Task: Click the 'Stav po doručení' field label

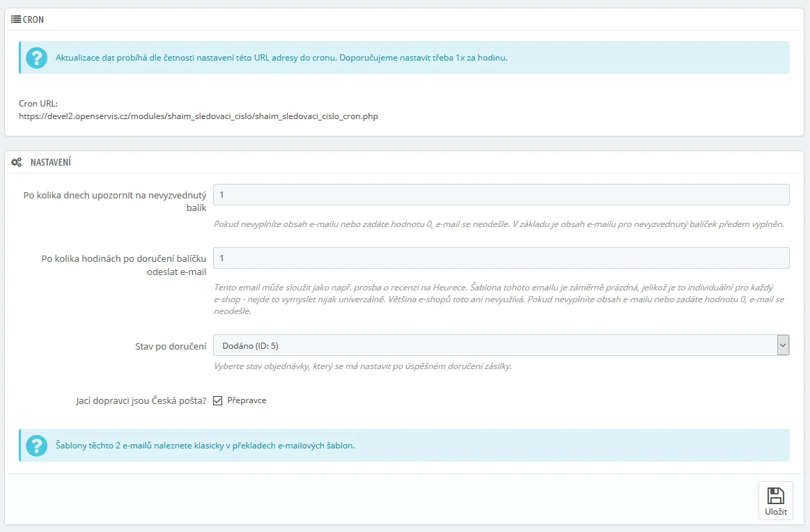Action: tap(171, 345)
